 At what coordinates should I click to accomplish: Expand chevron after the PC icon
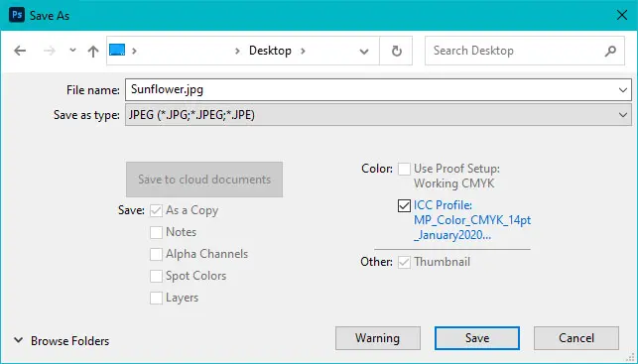point(134,51)
